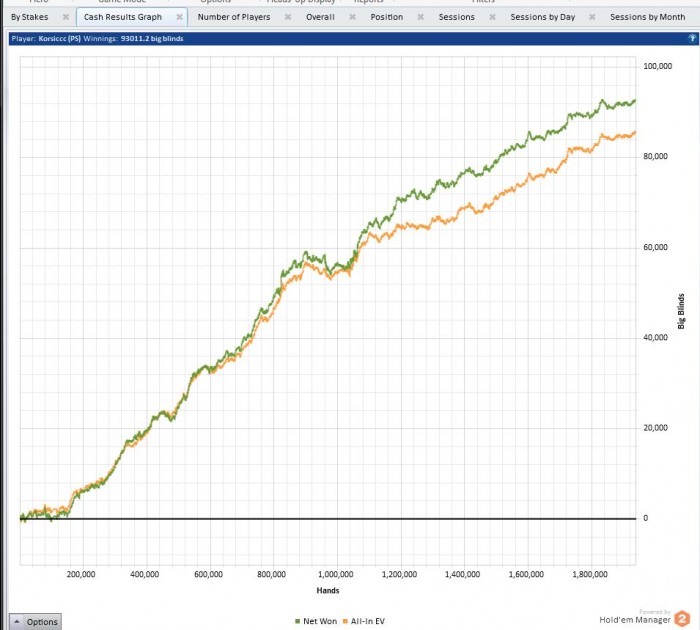
Task: Click the Player Korsiccc (PS) label
Action: [46, 38]
